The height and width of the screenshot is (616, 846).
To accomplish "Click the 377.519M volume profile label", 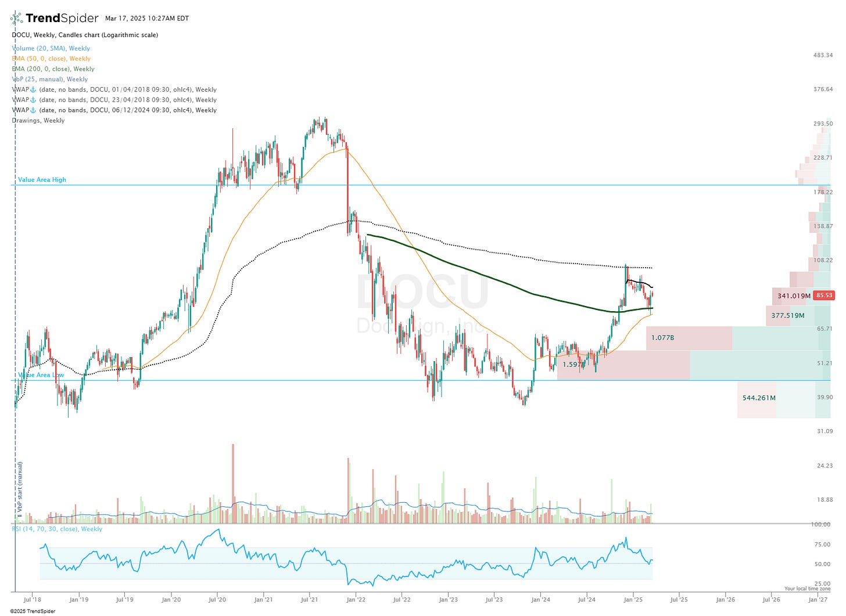I will coord(788,316).
